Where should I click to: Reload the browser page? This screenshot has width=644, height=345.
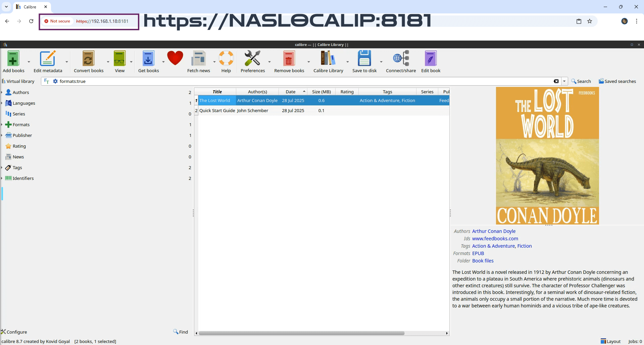31,21
